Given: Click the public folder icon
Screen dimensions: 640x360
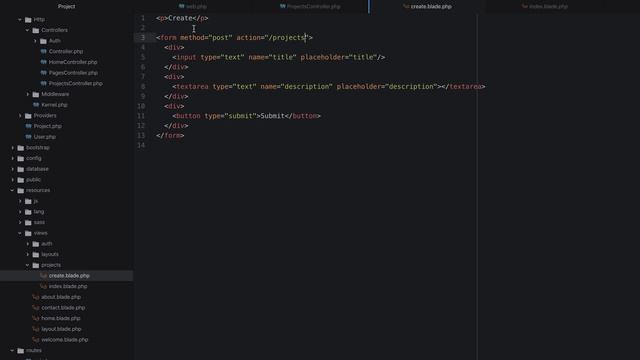Looking at the screenshot, I should coord(20,180).
